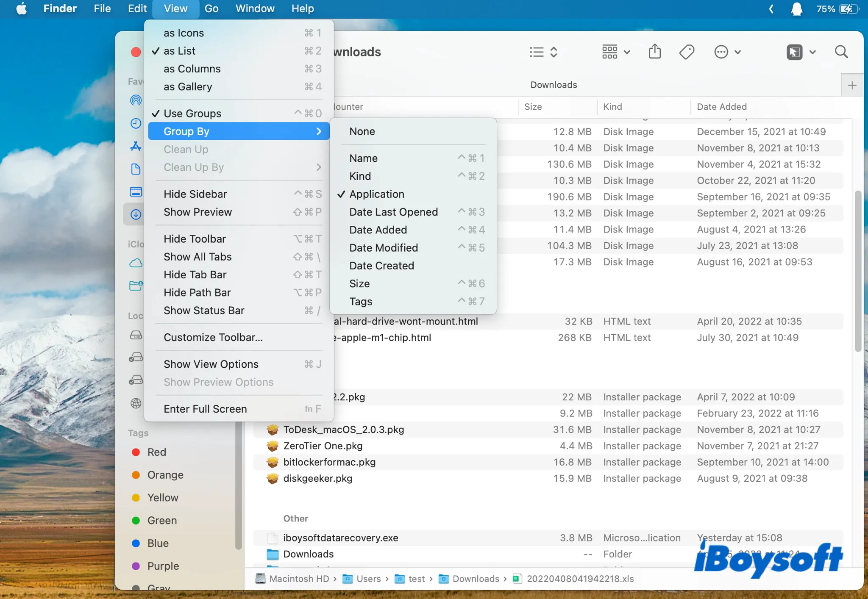The width and height of the screenshot is (868, 599).
Task: Click Customize Toolbar button
Action: (213, 337)
